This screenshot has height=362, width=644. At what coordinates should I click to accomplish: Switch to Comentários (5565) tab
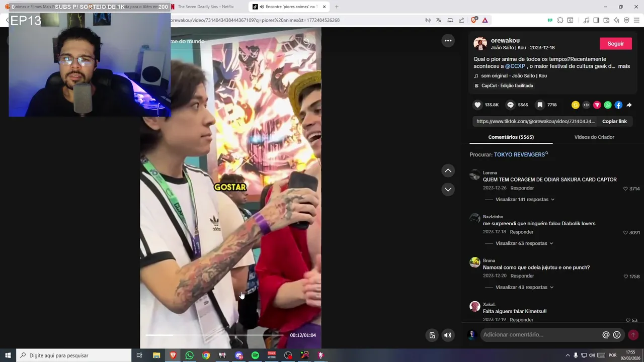(x=511, y=137)
